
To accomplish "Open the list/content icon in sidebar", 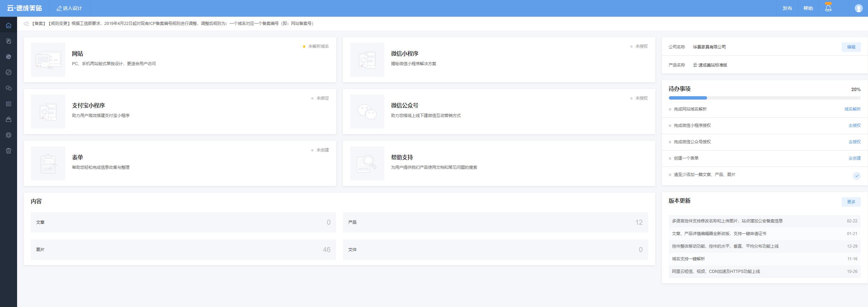I will [8, 103].
